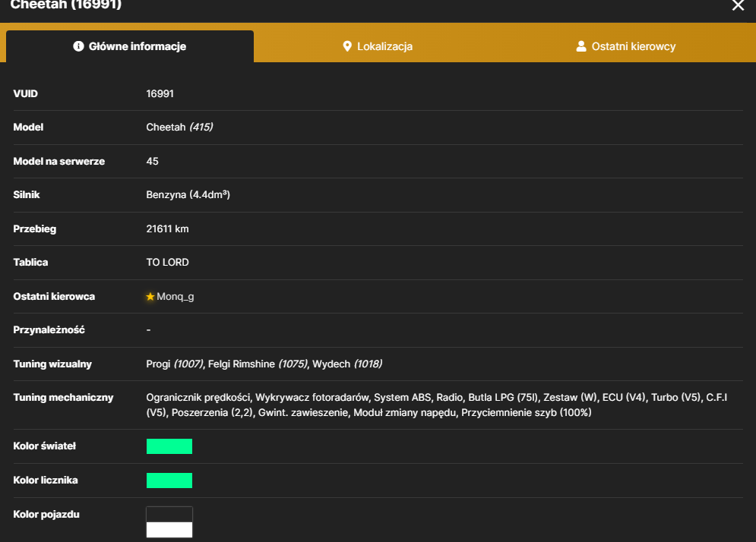Viewport: 756px width, 542px height.
Task: Open the last driver Monq_g profile
Action: 176,296
